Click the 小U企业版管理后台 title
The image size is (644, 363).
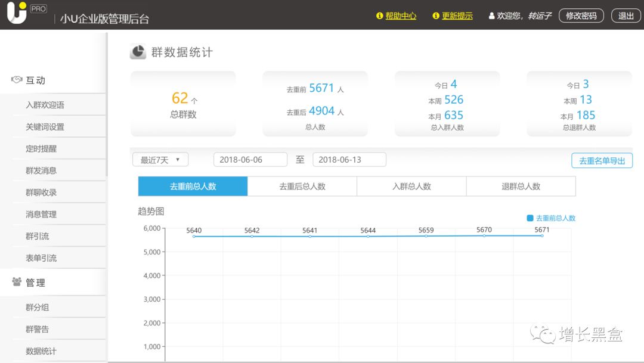coord(104,19)
